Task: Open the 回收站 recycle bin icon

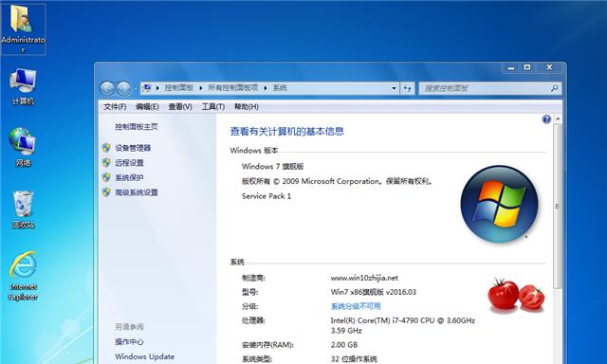Action: [x=23, y=209]
